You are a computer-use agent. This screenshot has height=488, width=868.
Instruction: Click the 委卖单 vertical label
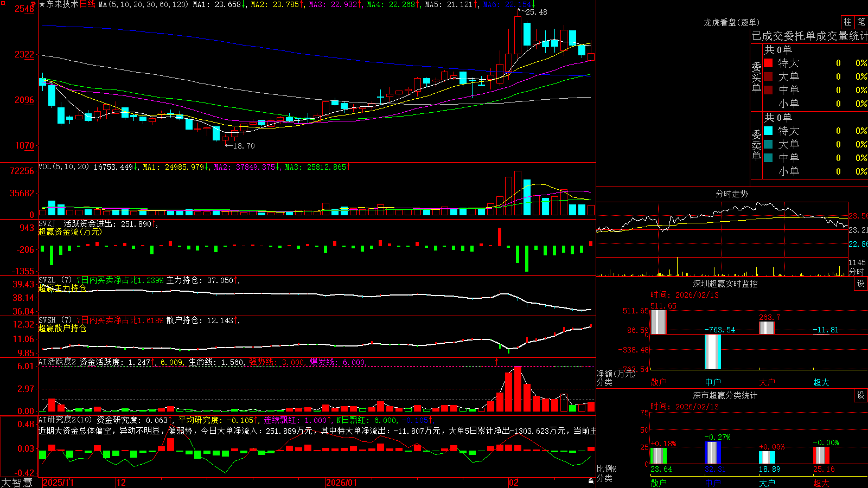756,145
